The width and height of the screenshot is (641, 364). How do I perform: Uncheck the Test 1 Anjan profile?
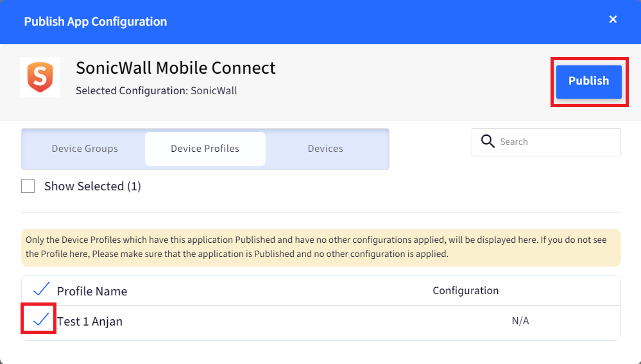click(x=41, y=320)
